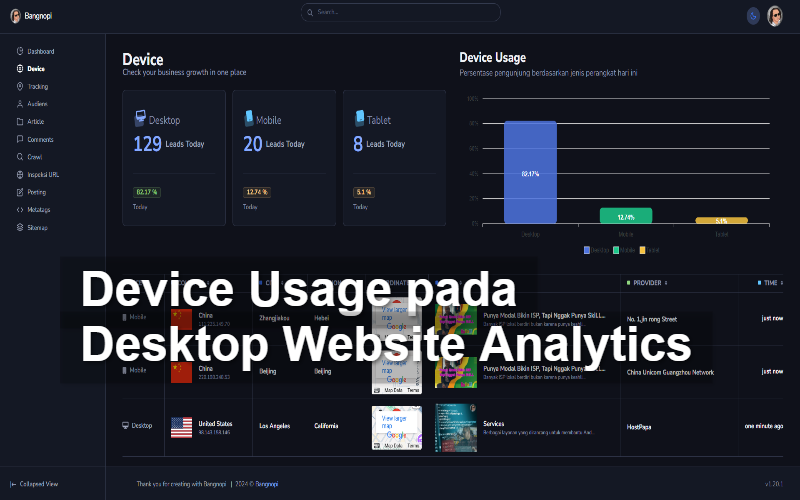
Task: Toggle Mobile series in chart legend
Action: point(623,250)
